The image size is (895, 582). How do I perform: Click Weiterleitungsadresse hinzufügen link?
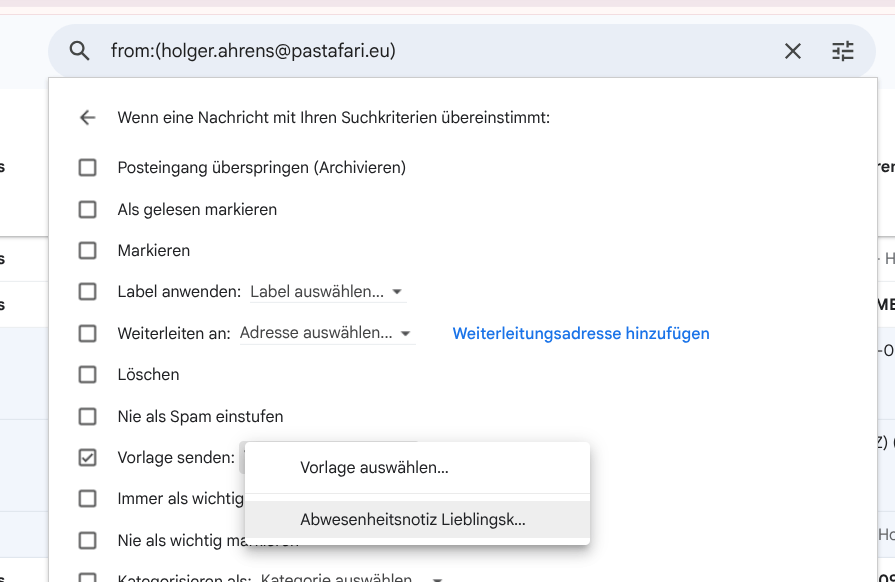[581, 334]
